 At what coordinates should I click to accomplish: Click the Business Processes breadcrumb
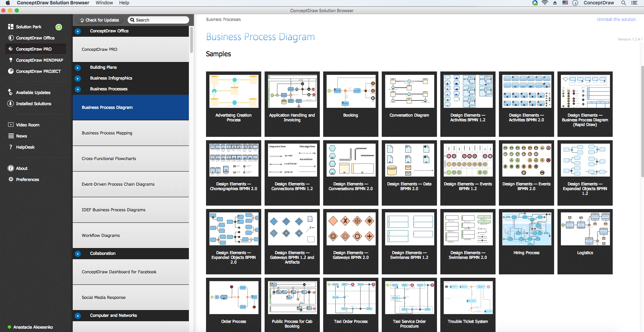click(223, 20)
